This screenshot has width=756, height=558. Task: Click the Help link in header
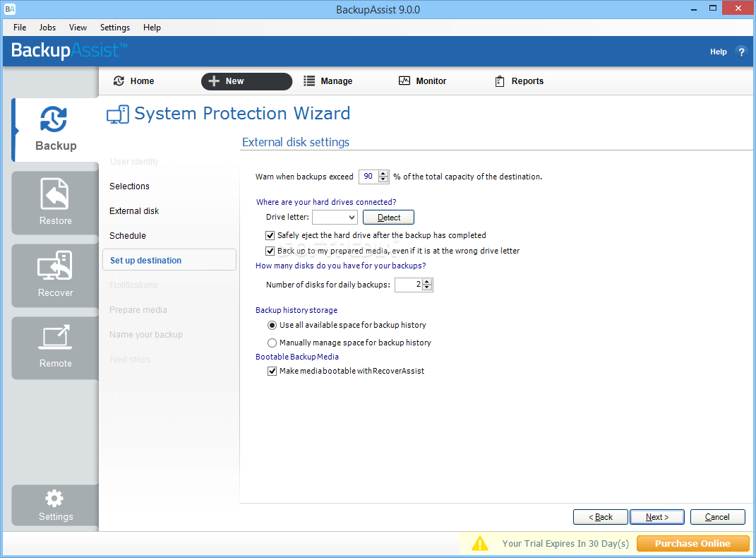click(718, 52)
